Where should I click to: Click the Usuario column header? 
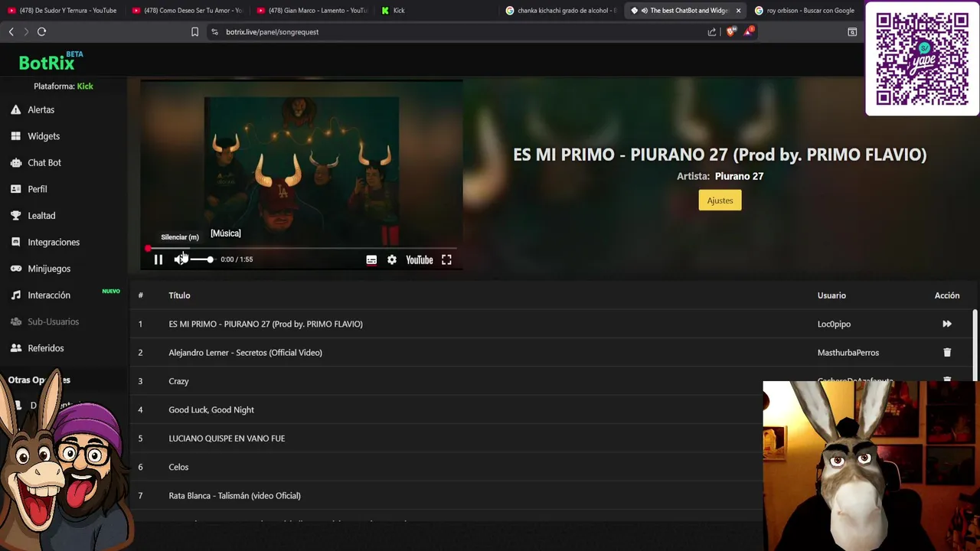831,295
